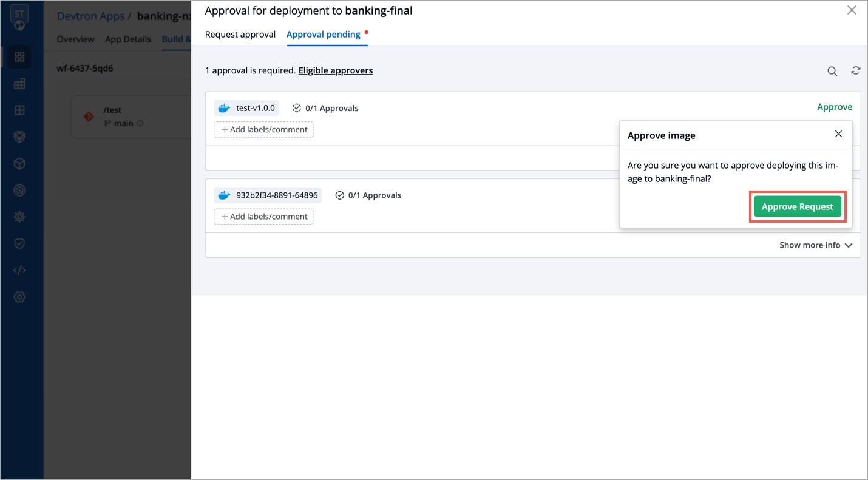This screenshot has width=868, height=480.
Task: Open the applications grid icon in sidebar
Action: pos(19,57)
